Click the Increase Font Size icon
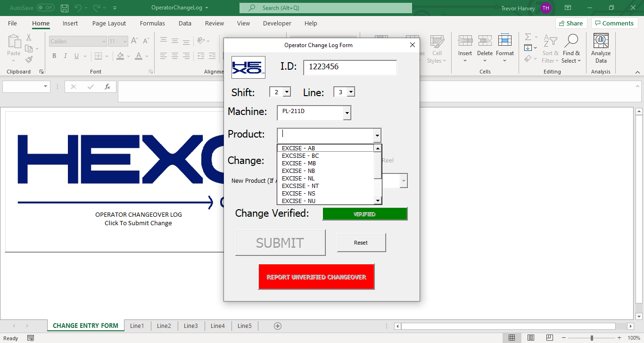 coord(134,41)
